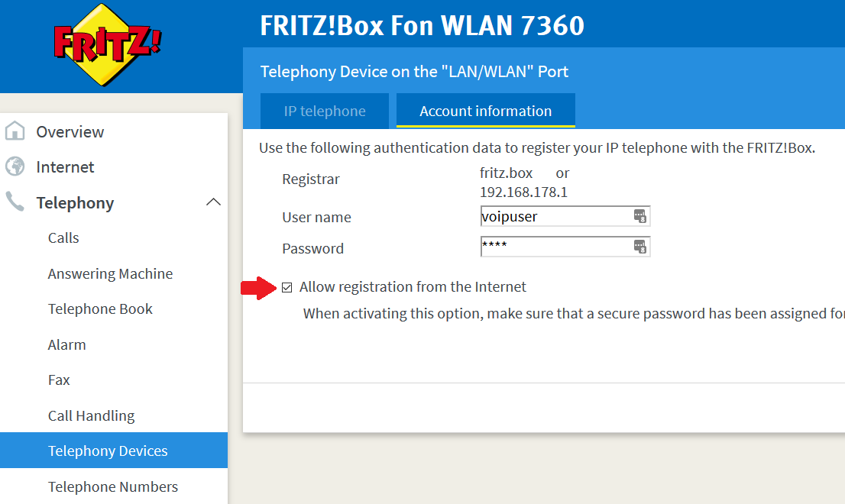Open Calls in the Telephony menu
Image resolution: width=845 pixels, height=504 pixels.
(63, 238)
